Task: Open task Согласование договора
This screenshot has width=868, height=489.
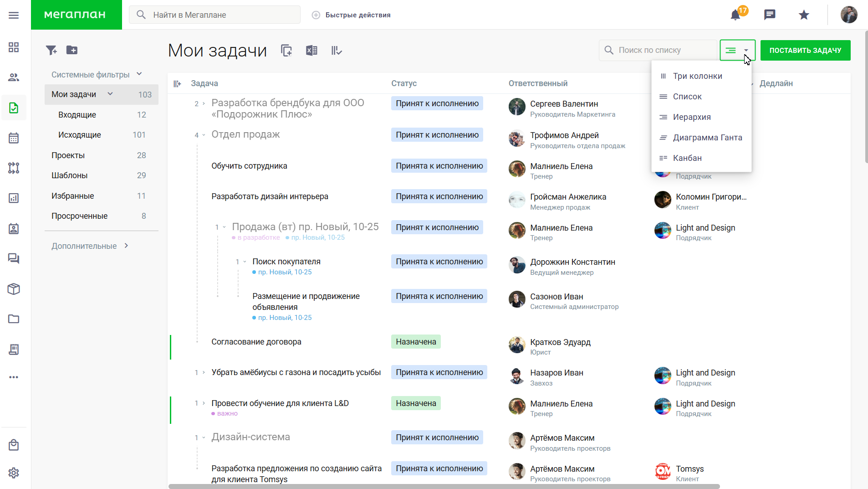Action: [256, 342]
